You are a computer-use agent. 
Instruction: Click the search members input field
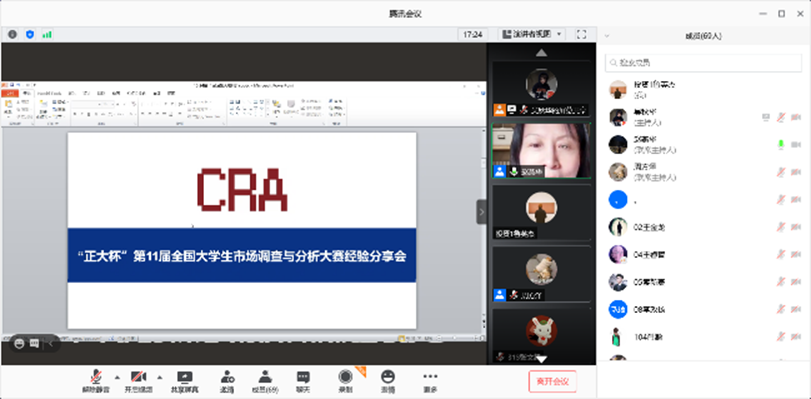703,63
